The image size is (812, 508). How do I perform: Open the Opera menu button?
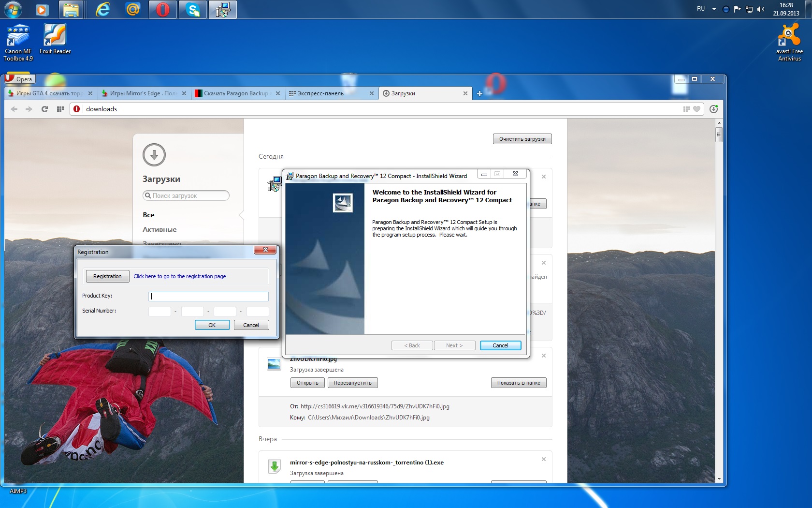point(19,79)
